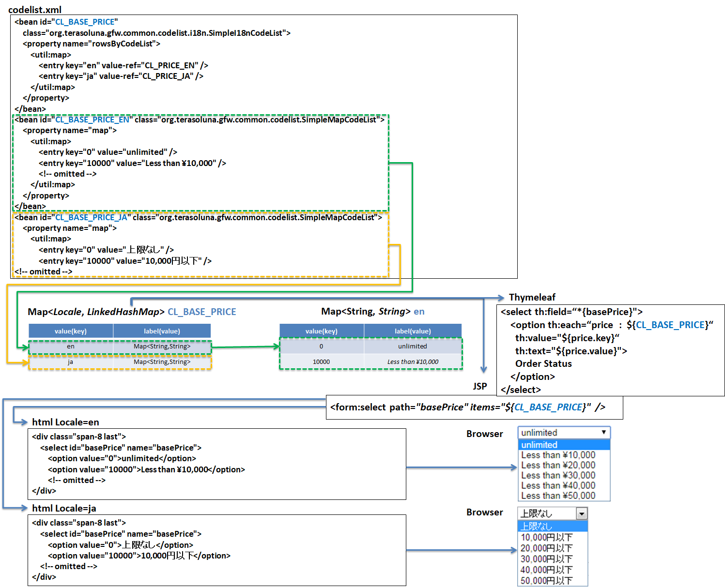The width and height of the screenshot is (725, 588).
Task: Click italic "Less than ¥10,000" table label cell
Action: pyautogui.click(x=413, y=362)
